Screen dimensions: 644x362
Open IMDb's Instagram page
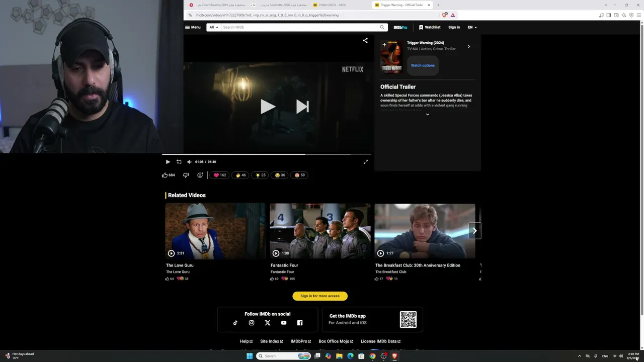coord(252,323)
